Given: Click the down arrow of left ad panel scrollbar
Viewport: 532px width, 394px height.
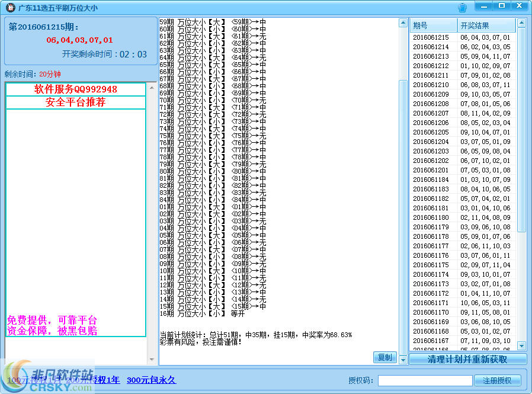Looking at the screenshot, I should (152, 360).
